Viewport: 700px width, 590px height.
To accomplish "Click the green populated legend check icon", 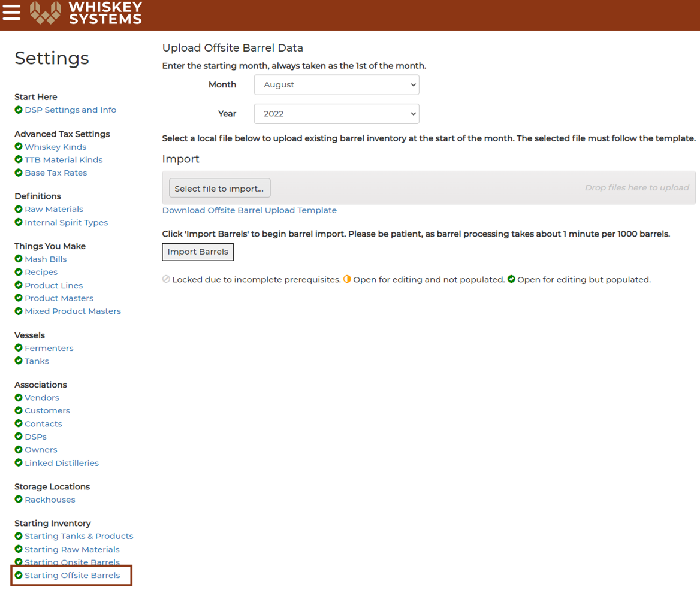I will coord(511,279).
